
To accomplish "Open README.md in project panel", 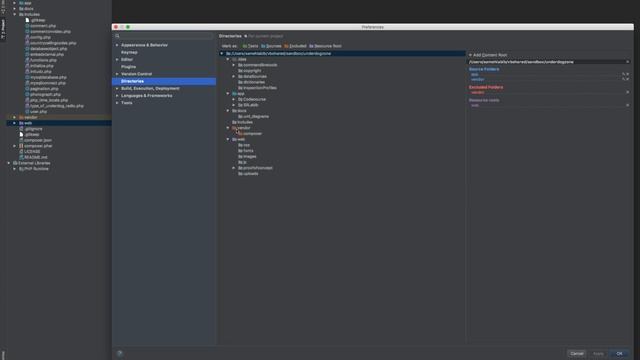I will click(33, 157).
